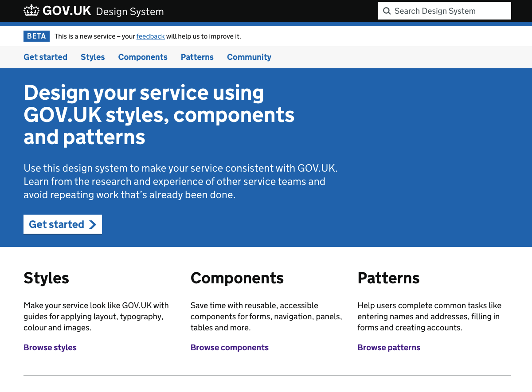This screenshot has height=392, width=532.
Task: Click the Components section heading
Action: 237,278
